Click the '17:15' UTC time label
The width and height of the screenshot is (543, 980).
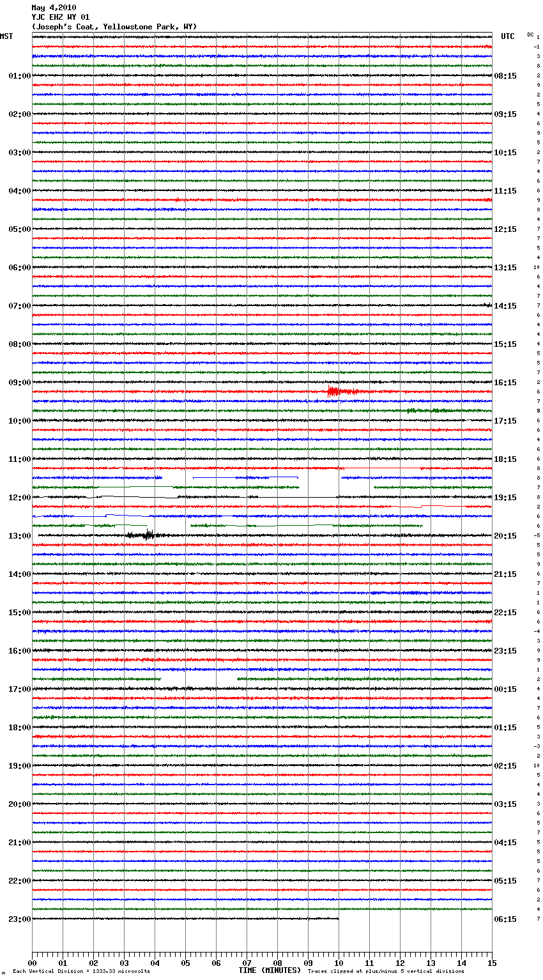pyautogui.click(x=505, y=421)
